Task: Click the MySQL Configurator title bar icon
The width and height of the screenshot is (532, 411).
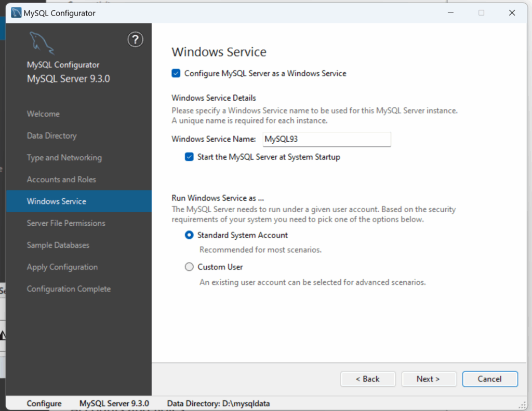Action: (16, 13)
